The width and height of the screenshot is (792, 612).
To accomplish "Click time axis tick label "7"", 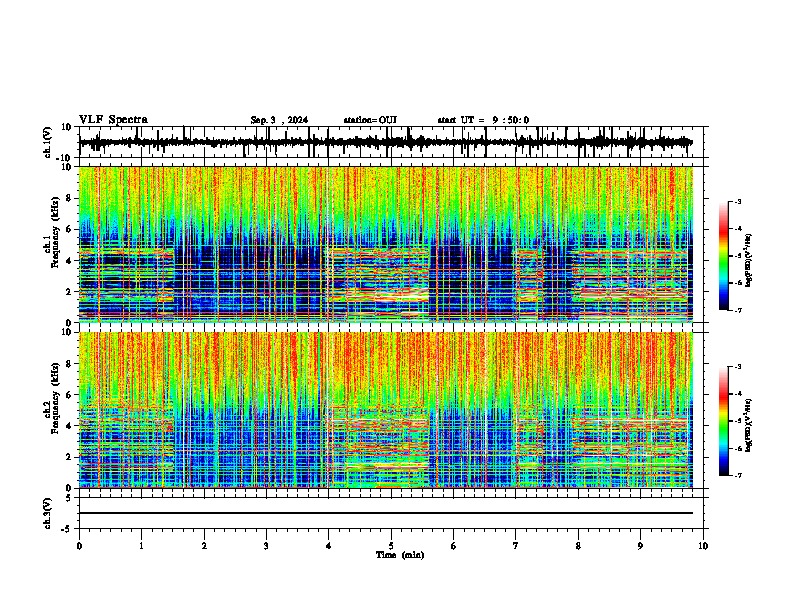I will click(516, 546).
